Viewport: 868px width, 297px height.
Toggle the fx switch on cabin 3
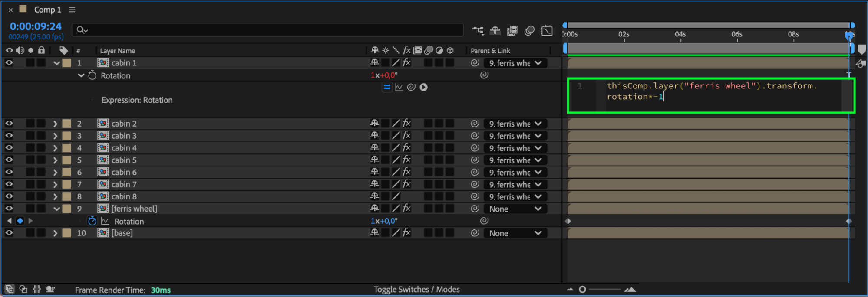coord(406,136)
